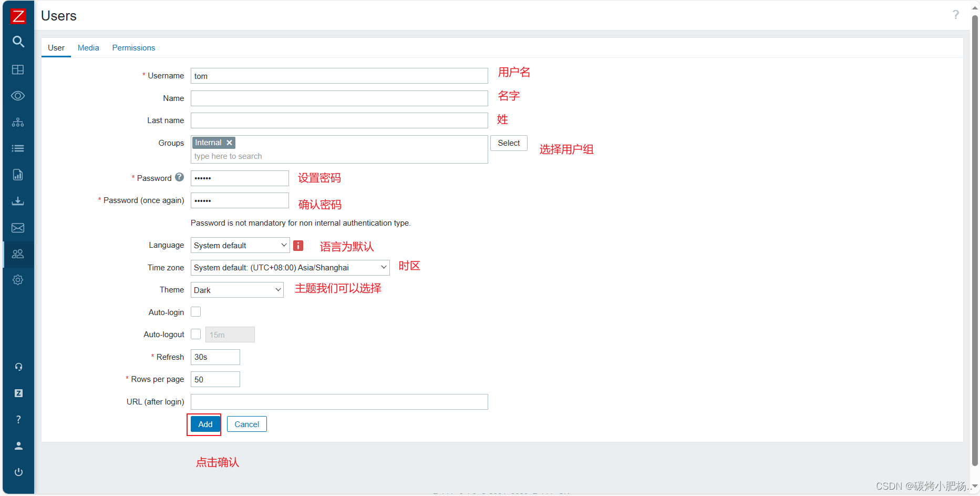Click the Sign out power icon

18,472
